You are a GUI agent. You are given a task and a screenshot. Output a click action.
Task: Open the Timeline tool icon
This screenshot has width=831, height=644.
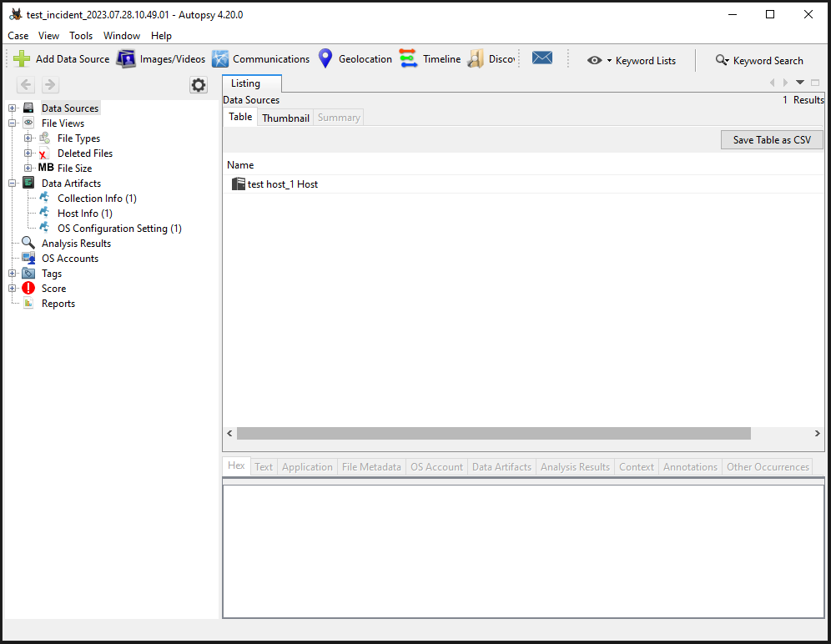(408, 59)
